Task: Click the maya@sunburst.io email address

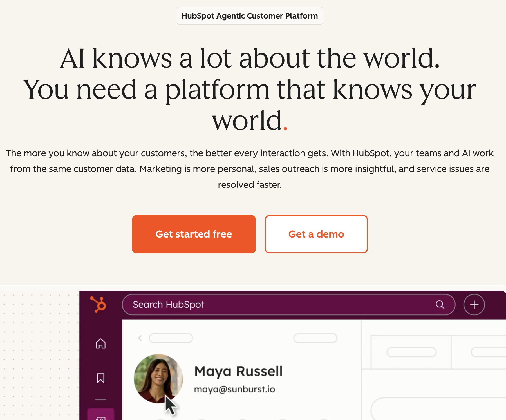Action: [x=234, y=389]
